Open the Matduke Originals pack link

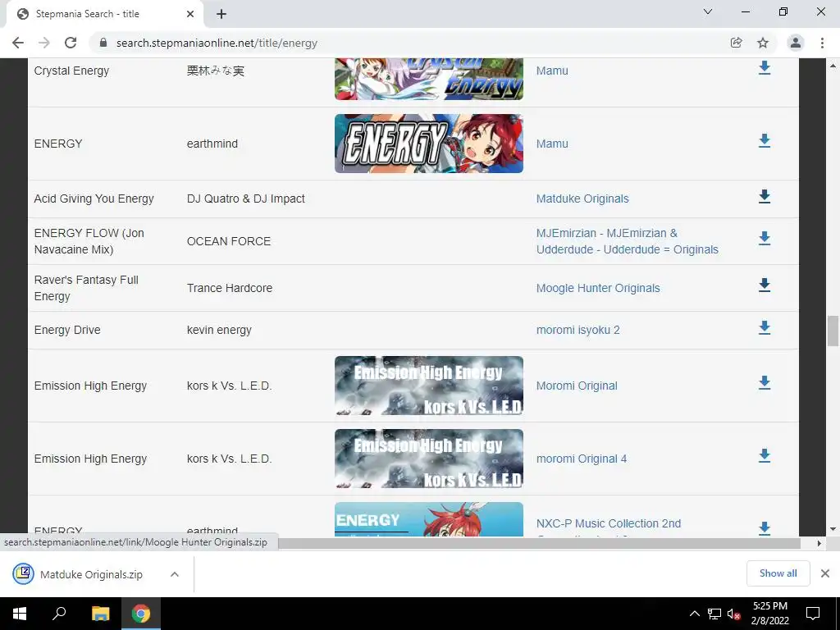pyautogui.click(x=582, y=199)
